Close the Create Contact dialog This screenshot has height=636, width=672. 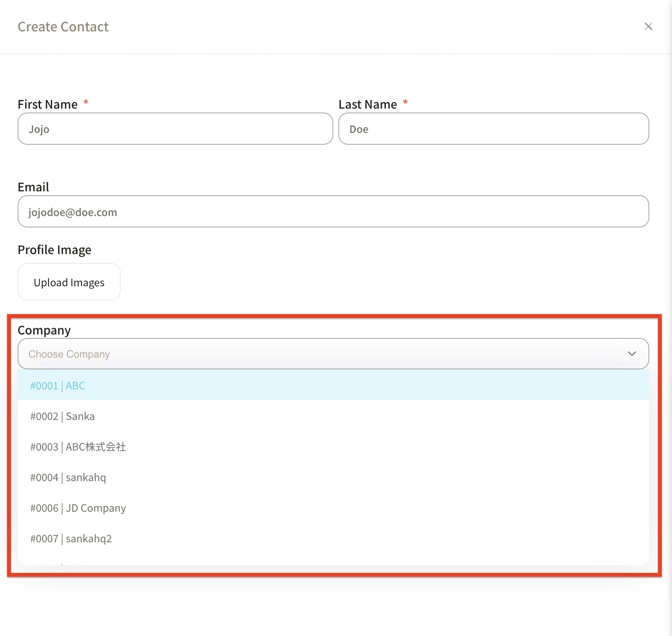[648, 26]
